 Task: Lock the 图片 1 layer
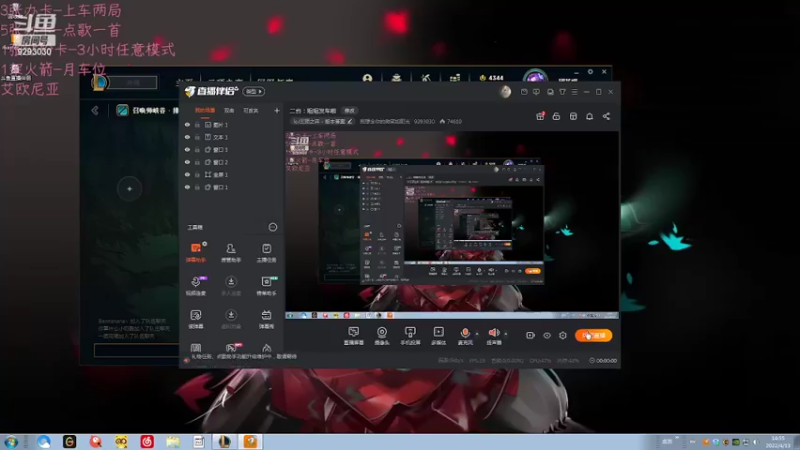pos(197,124)
